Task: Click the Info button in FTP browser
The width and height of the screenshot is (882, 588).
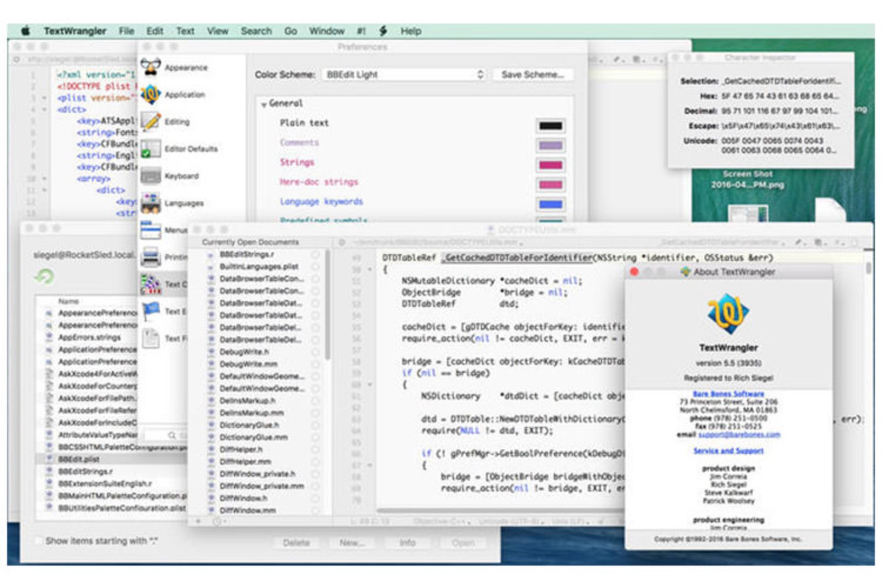Action: [x=407, y=543]
